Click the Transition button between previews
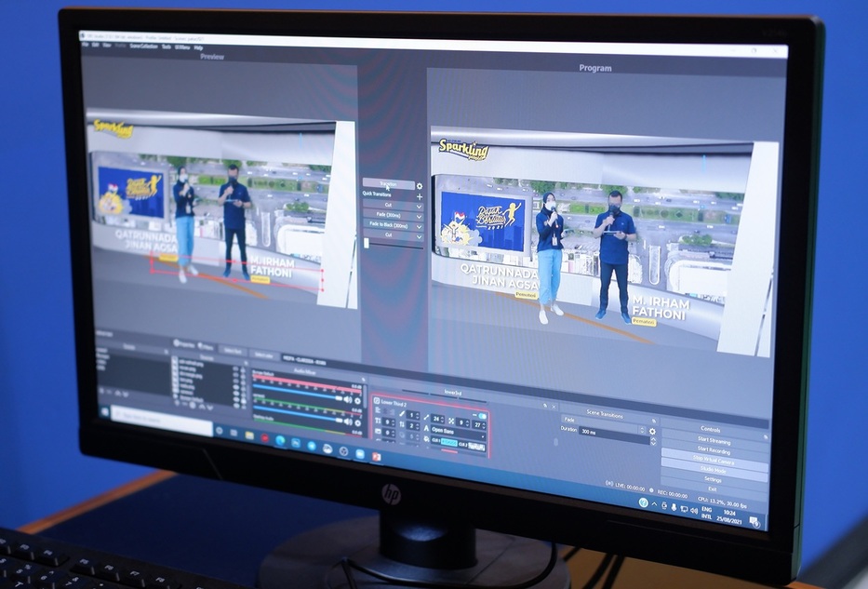This screenshot has height=589, width=868. coord(388,184)
